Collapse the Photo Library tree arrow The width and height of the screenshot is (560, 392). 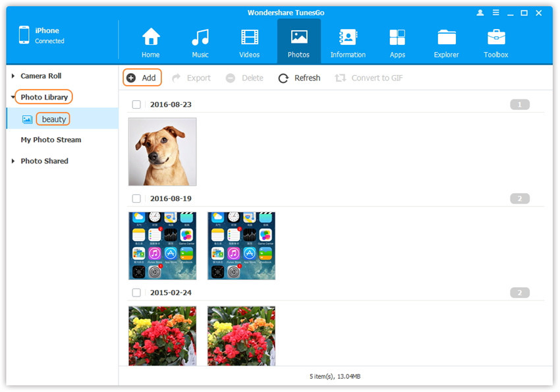pos(13,97)
